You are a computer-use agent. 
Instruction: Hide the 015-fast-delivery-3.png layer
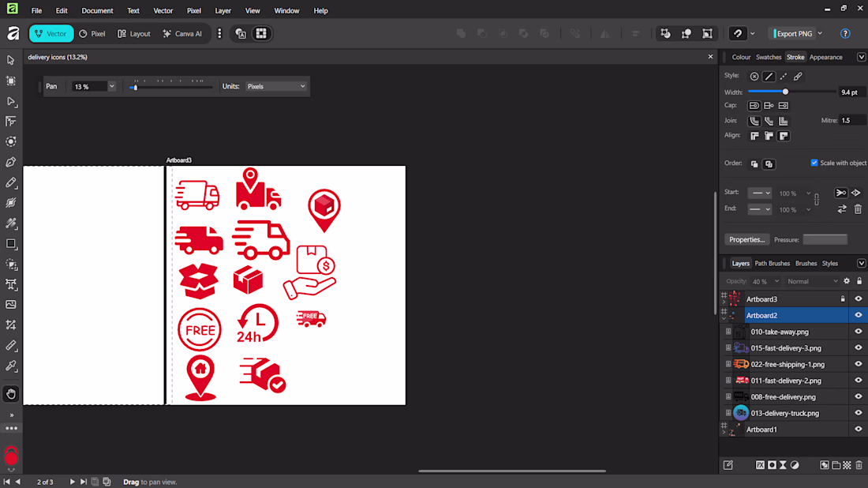[x=858, y=348]
